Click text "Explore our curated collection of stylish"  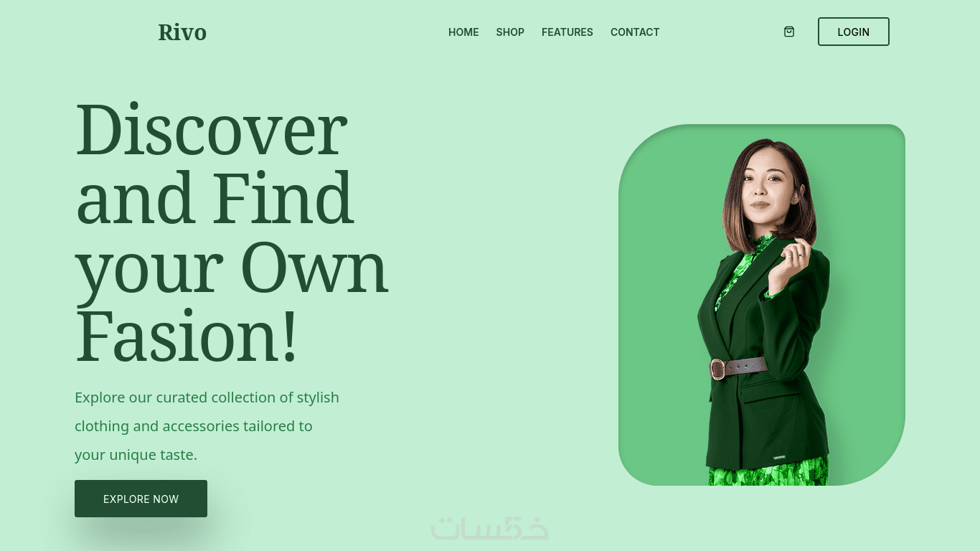pos(207,397)
